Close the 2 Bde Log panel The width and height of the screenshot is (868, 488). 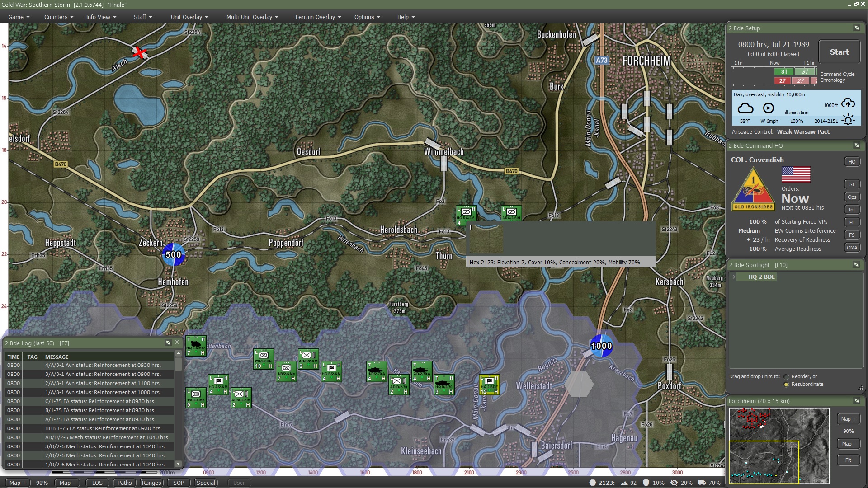[177, 343]
